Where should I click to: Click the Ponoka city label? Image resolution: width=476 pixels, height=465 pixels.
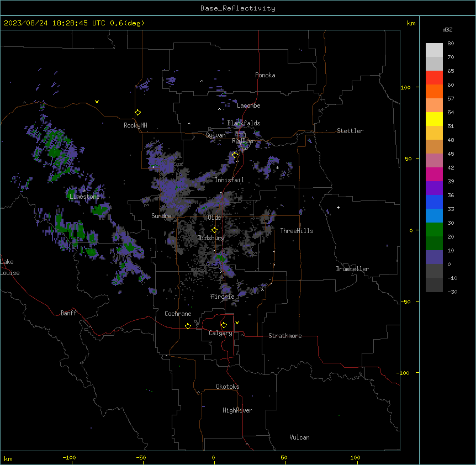265,75
